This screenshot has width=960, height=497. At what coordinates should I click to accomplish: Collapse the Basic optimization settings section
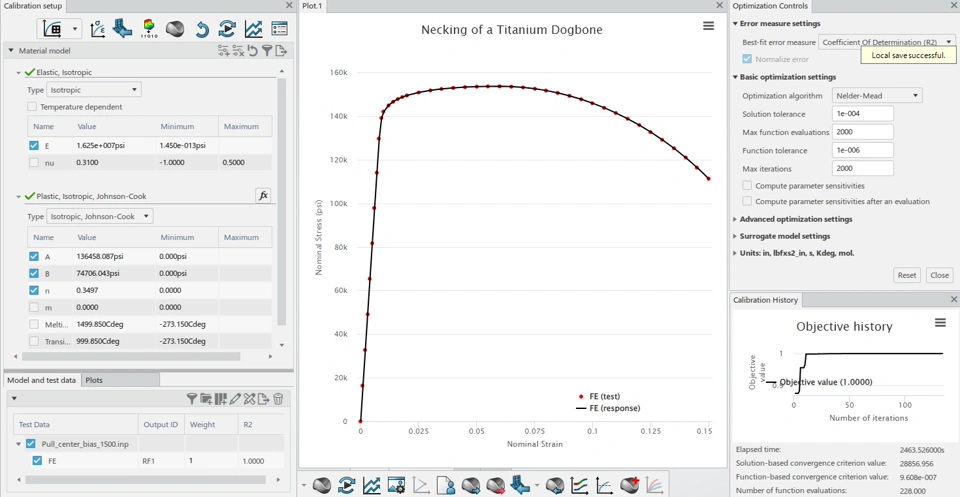[735, 77]
